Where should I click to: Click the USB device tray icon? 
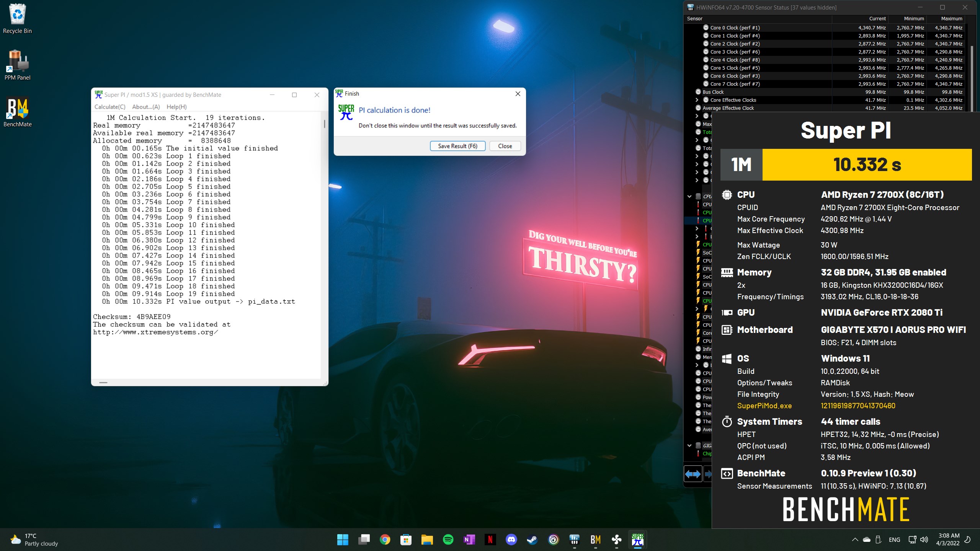pyautogui.click(x=879, y=540)
